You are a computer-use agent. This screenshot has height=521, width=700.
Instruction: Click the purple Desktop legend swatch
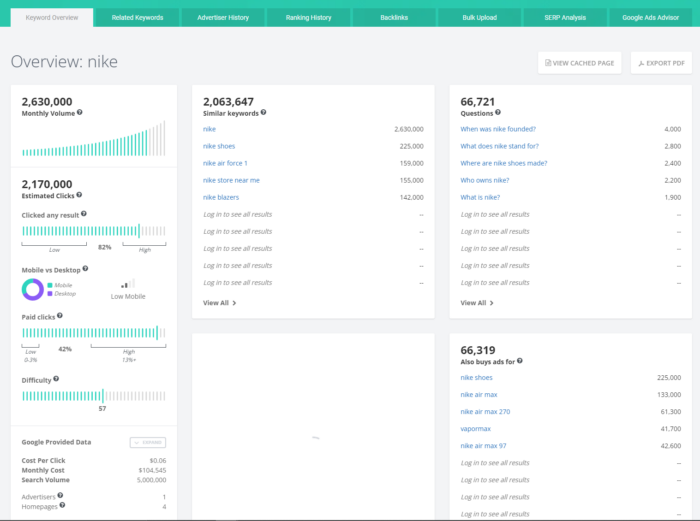pyautogui.click(x=50, y=294)
